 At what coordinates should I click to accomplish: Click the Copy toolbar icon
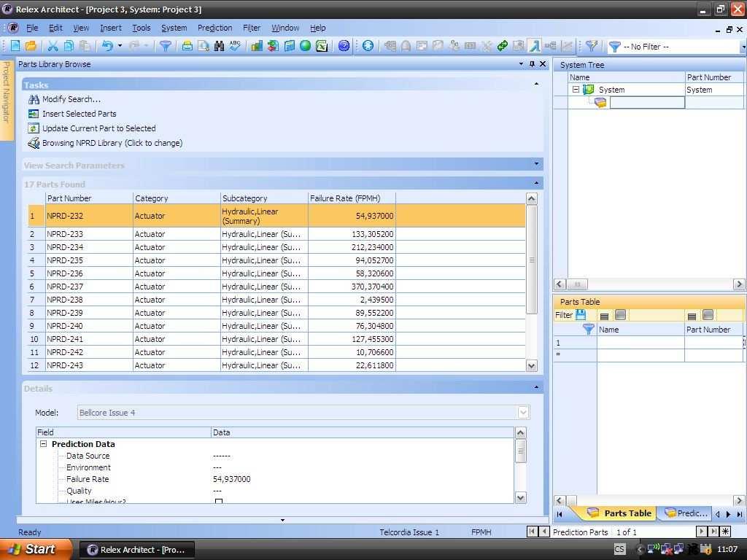tap(69, 46)
